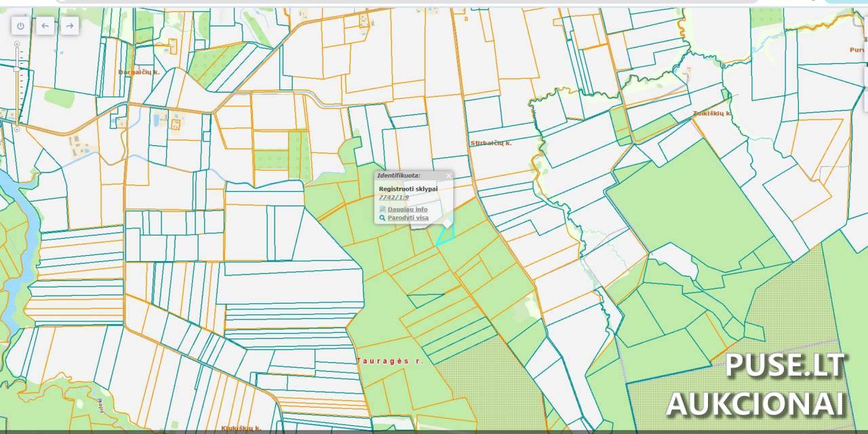Click the Zeikiškių k. village label

coord(711,113)
